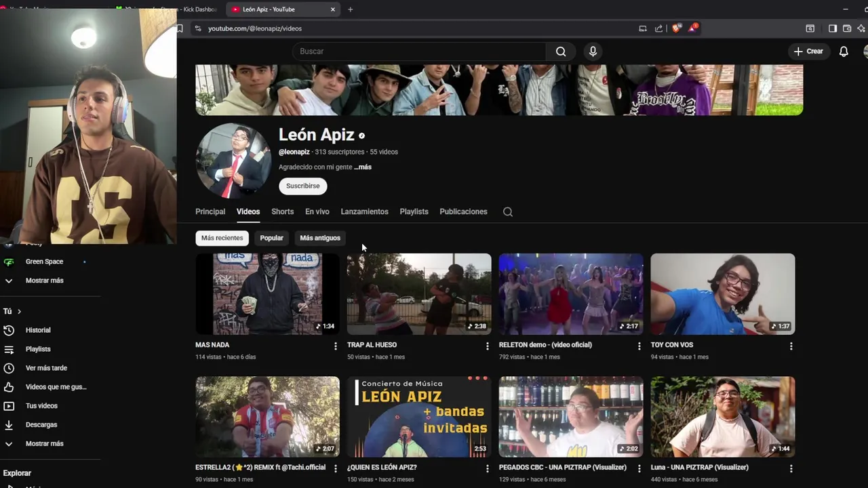Open options menu for RELETON demo video
Viewport: 868px width, 488px height.
pyautogui.click(x=639, y=346)
